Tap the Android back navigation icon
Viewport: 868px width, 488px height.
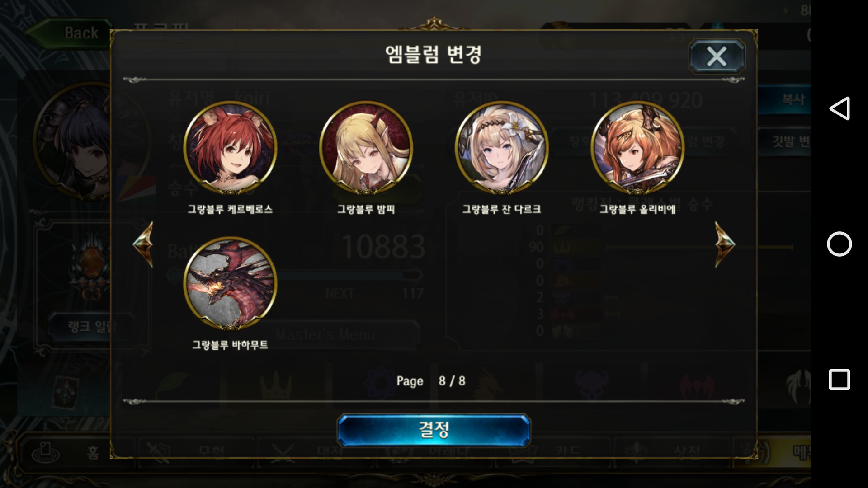coord(839,108)
